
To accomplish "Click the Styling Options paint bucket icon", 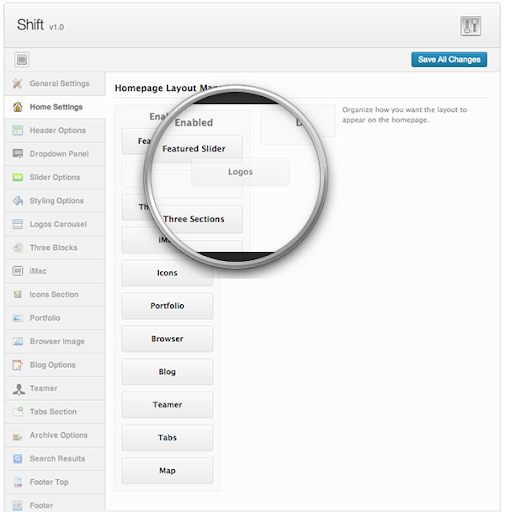I will pyautogui.click(x=18, y=201).
